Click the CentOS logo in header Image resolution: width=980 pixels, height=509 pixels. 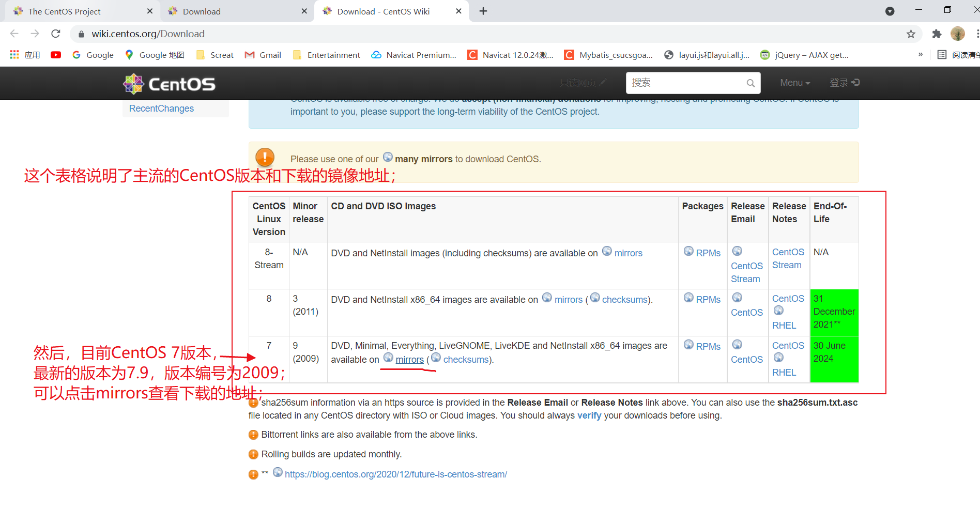[x=169, y=84]
